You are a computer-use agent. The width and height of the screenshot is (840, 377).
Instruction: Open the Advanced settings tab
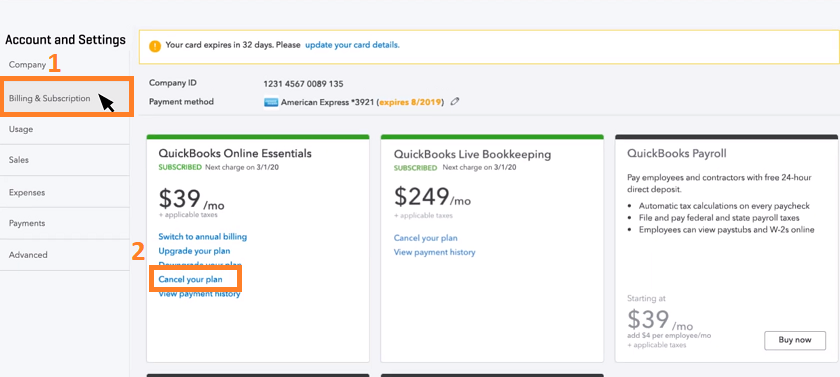[28, 255]
